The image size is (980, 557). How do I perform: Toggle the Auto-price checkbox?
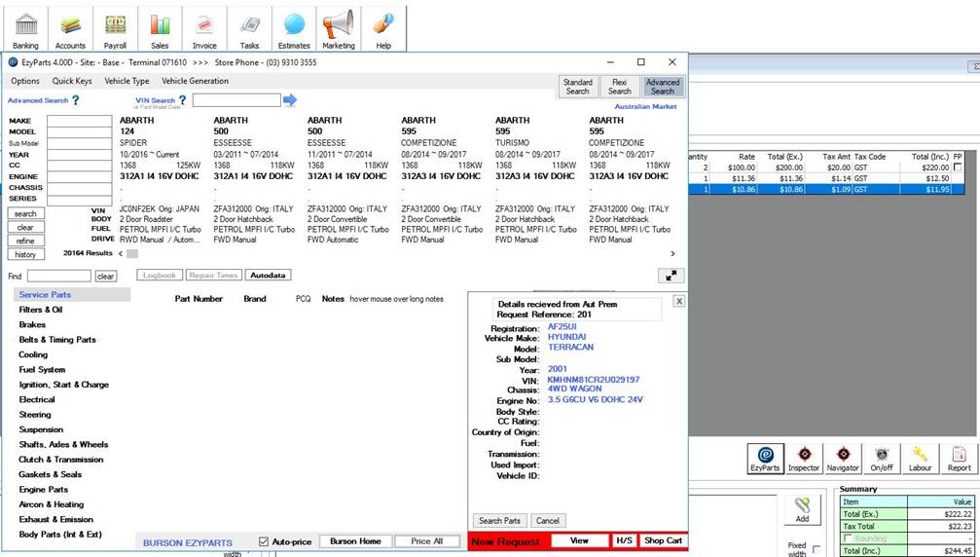[264, 541]
